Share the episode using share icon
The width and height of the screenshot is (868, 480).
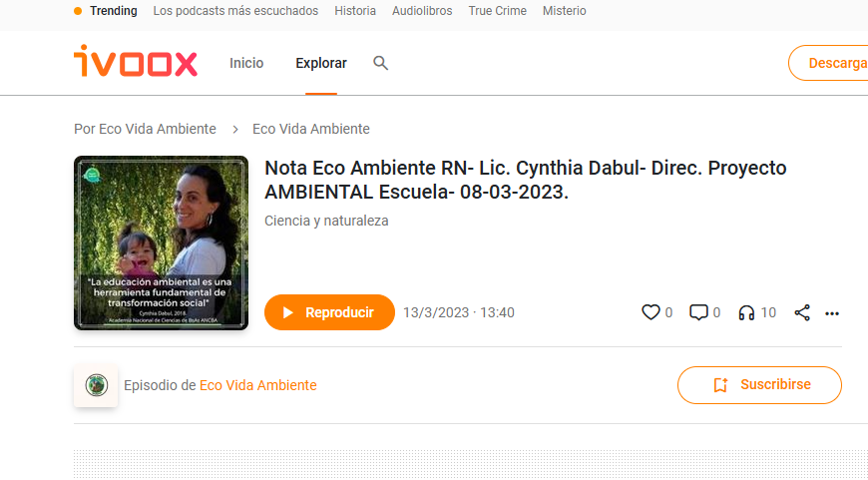pyautogui.click(x=802, y=312)
